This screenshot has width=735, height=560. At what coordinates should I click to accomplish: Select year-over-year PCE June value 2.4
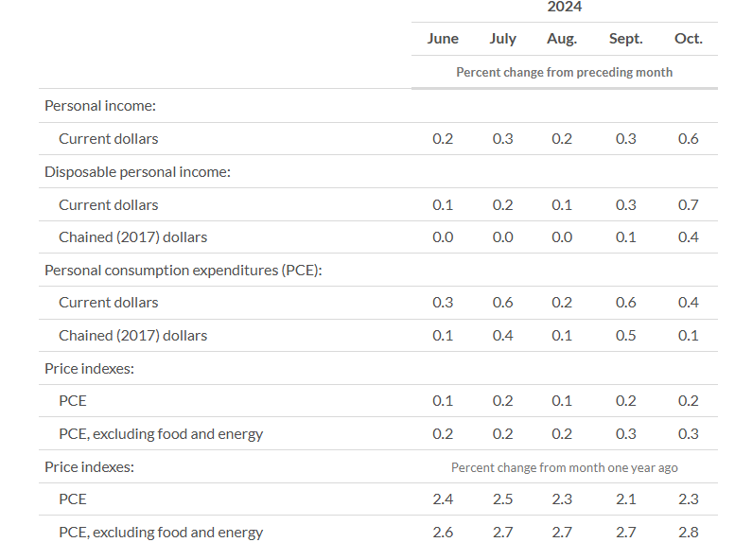[x=443, y=499]
